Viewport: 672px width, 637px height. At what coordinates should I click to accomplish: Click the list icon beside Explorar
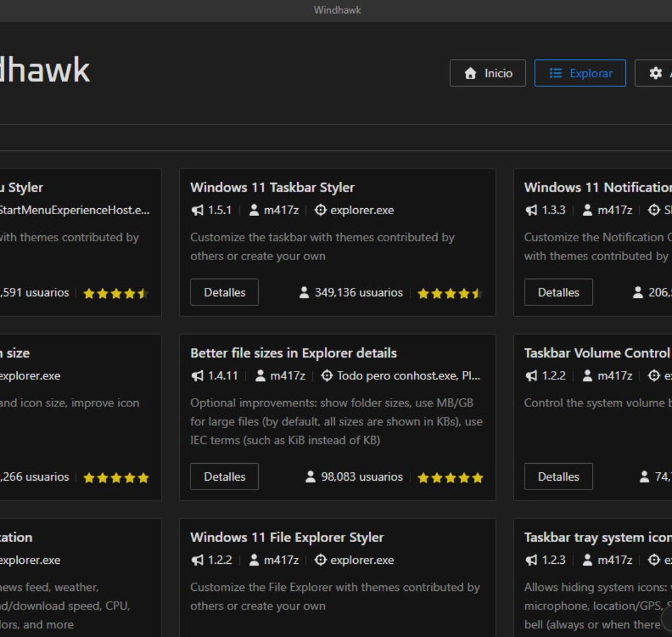555,73
